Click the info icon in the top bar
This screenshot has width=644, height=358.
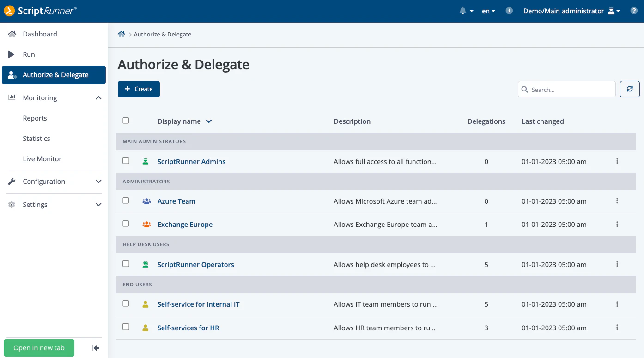pos(509,11)
